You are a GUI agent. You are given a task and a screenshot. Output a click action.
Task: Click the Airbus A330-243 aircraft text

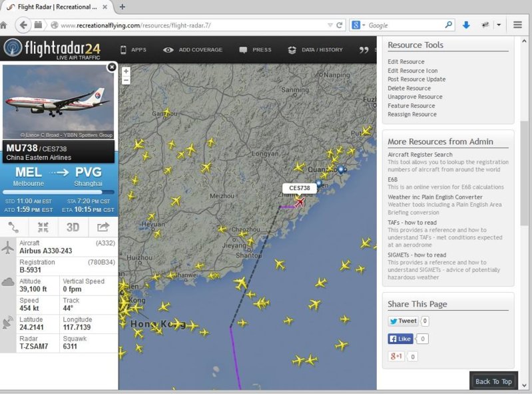(x=45, y=251)
